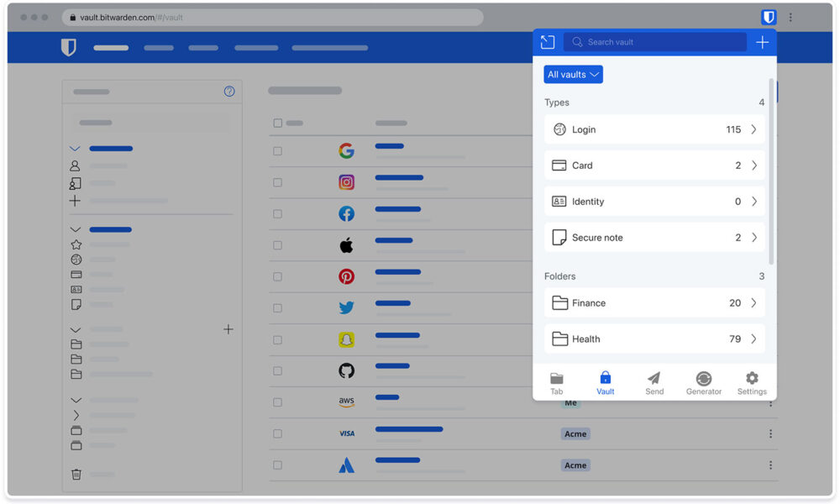Select the Identity filter icon in sidebar
This screenshot has height=504, width=840.
pos(76,289)
